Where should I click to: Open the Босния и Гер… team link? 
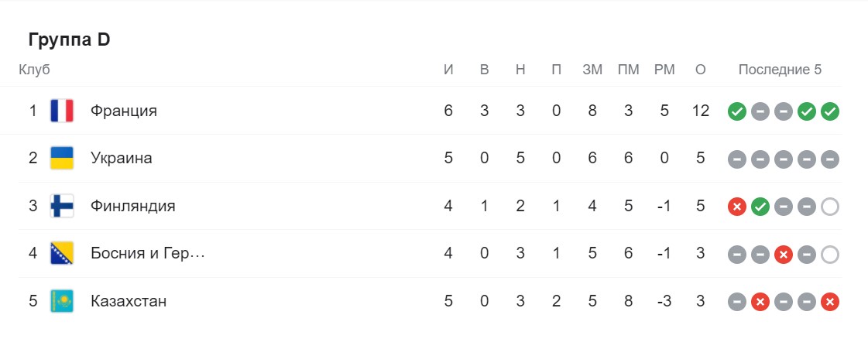(x=148, y=253)
